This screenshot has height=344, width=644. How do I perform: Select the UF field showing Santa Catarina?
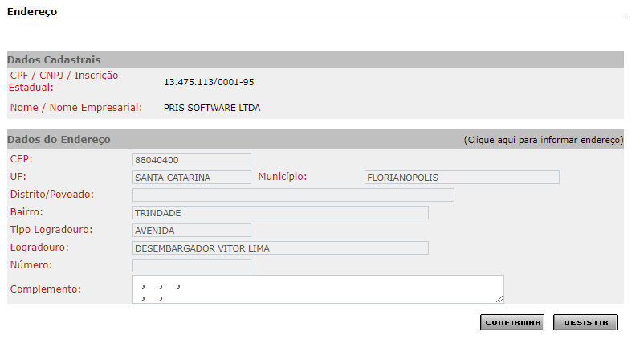pyautogui.click(x=191, y=178)
